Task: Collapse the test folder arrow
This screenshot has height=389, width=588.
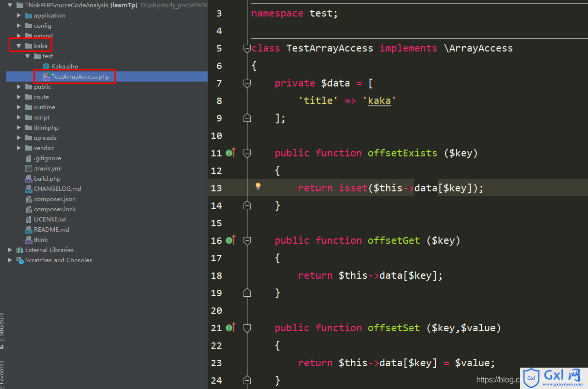Action: pos(28,56)
